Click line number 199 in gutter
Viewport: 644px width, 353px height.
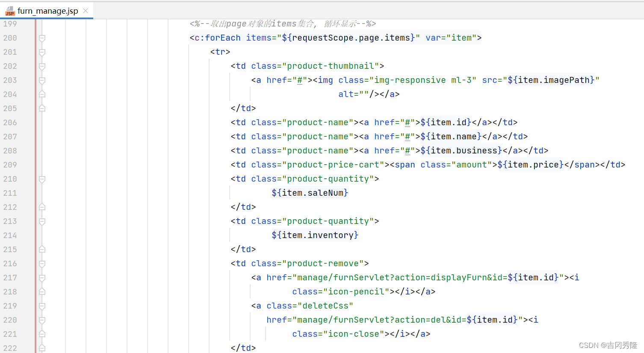coord(10,24)
